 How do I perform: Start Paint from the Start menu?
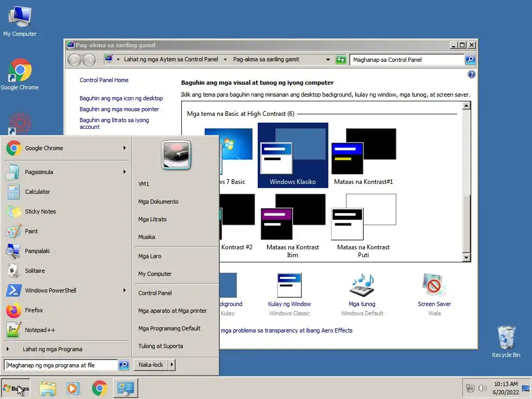66,231
